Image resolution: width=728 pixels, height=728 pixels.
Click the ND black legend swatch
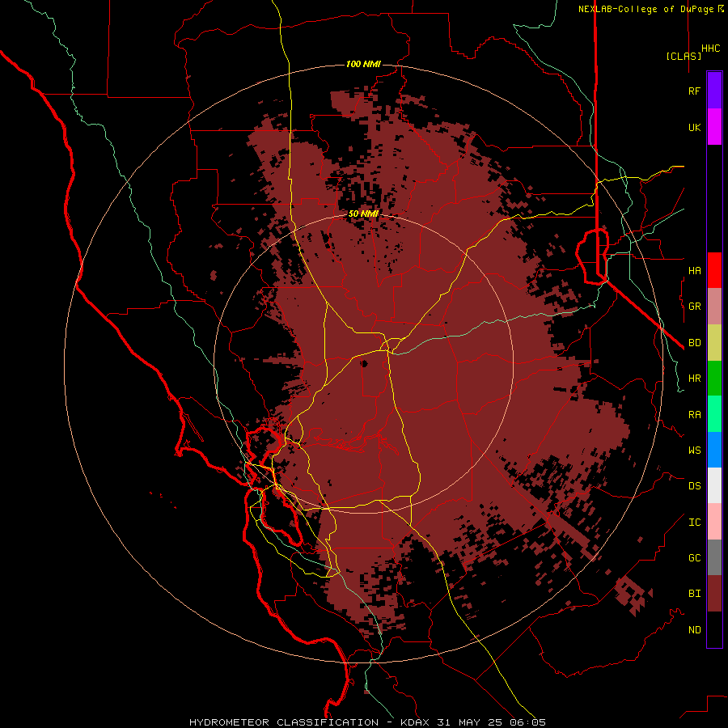pos(714,629)
